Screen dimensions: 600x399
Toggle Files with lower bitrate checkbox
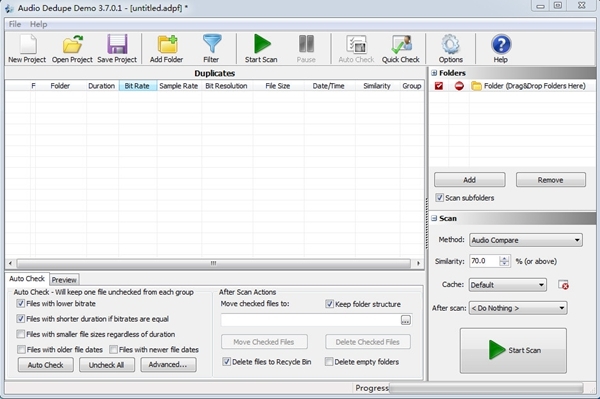click(x=21, y=303)
